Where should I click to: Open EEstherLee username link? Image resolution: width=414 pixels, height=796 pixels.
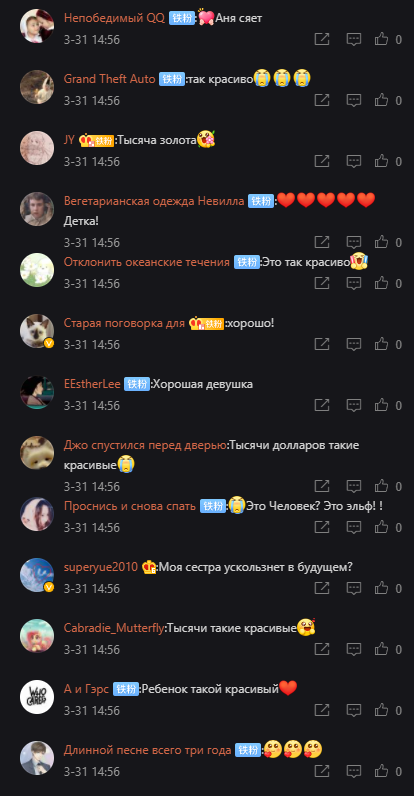click(x=92, y=384)
